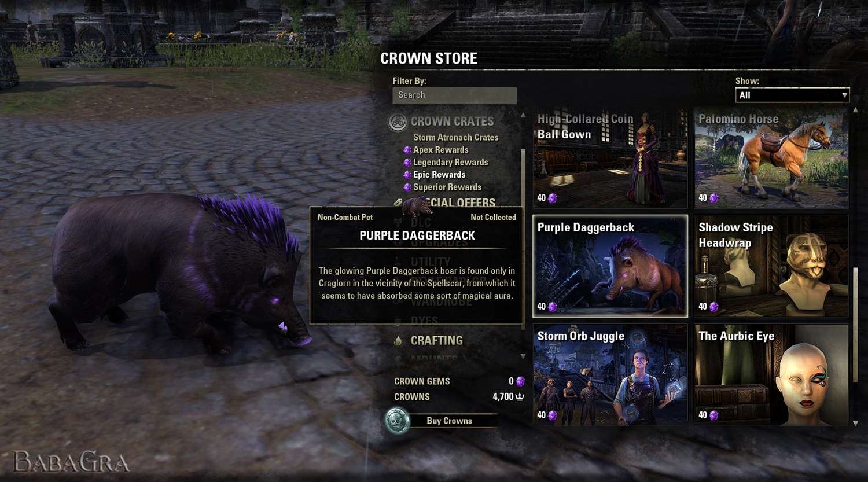Expand the Crafting category
868x482 pixels.
click(437, 341)
